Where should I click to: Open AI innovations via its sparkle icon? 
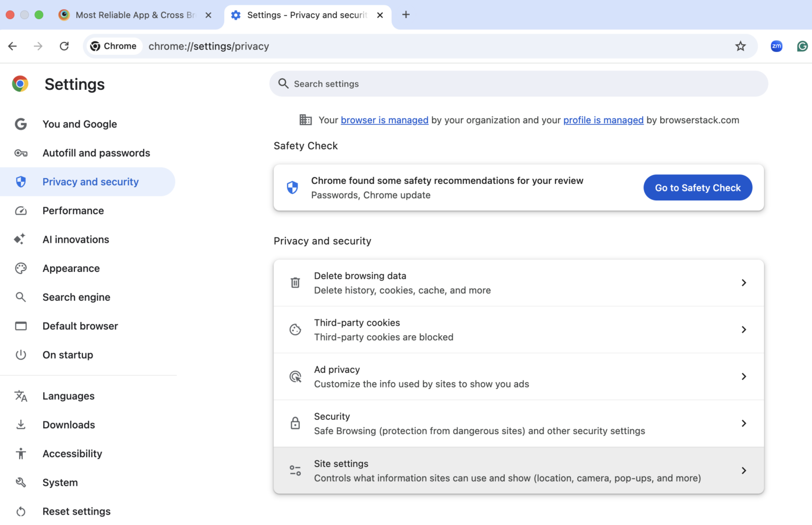click(x=19, y=239)
